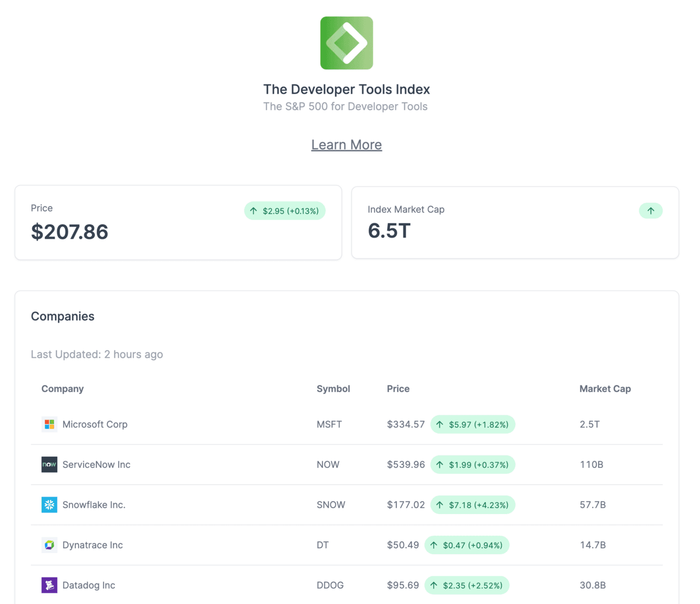This screenshot has height=604, width=700.
Task: Click the index price change badge $2.95 (+0.13%)
Action: tap(285, 211)
